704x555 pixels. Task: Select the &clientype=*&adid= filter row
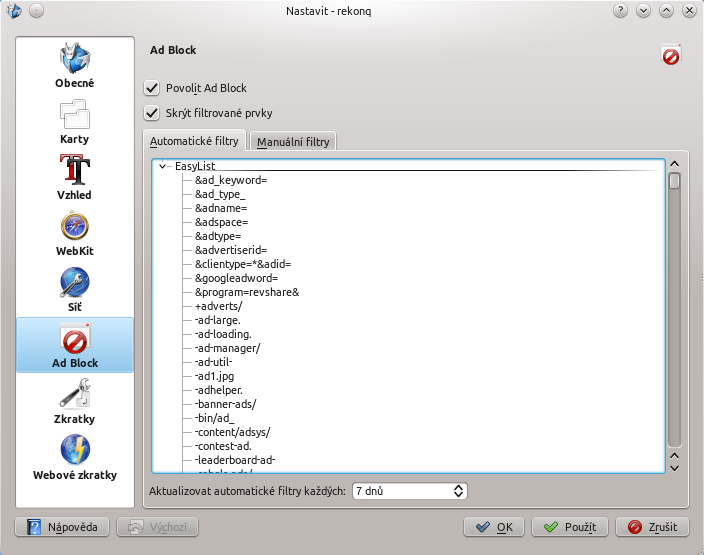(x=243, y=264)
